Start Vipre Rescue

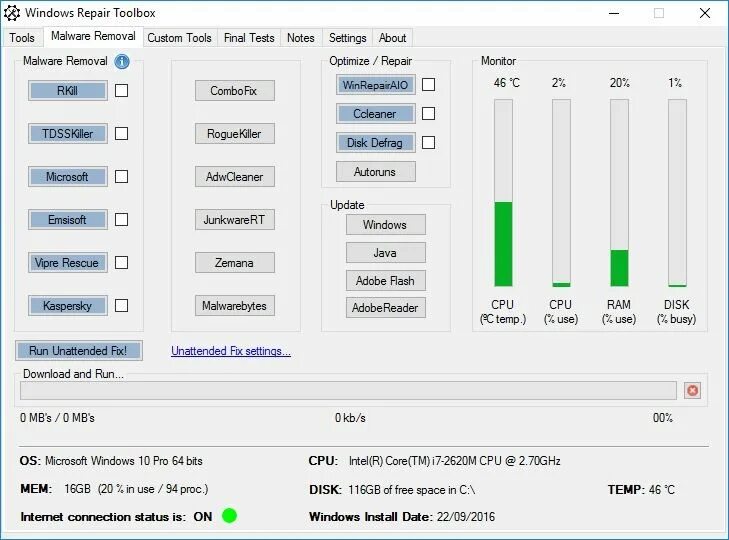tap(68, 263)
